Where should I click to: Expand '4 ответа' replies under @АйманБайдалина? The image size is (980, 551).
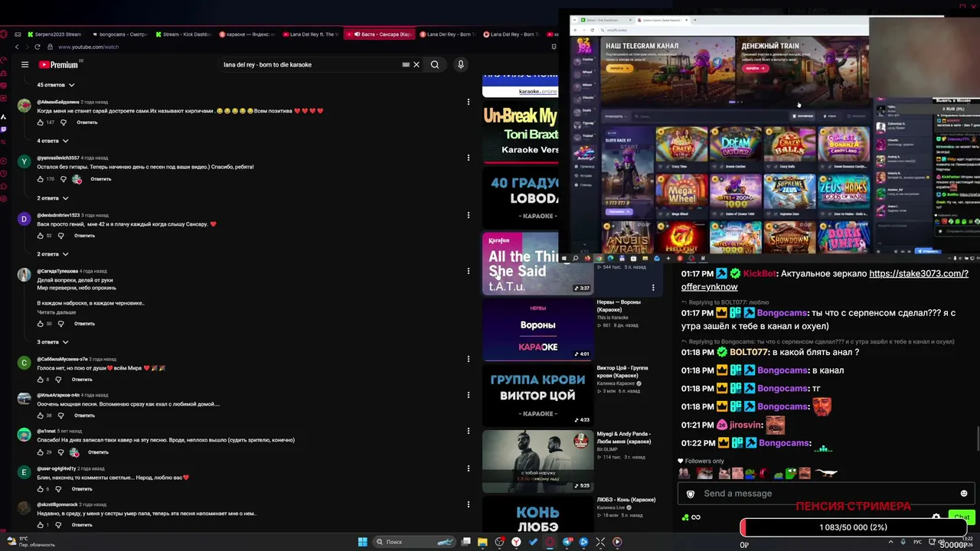53,141
